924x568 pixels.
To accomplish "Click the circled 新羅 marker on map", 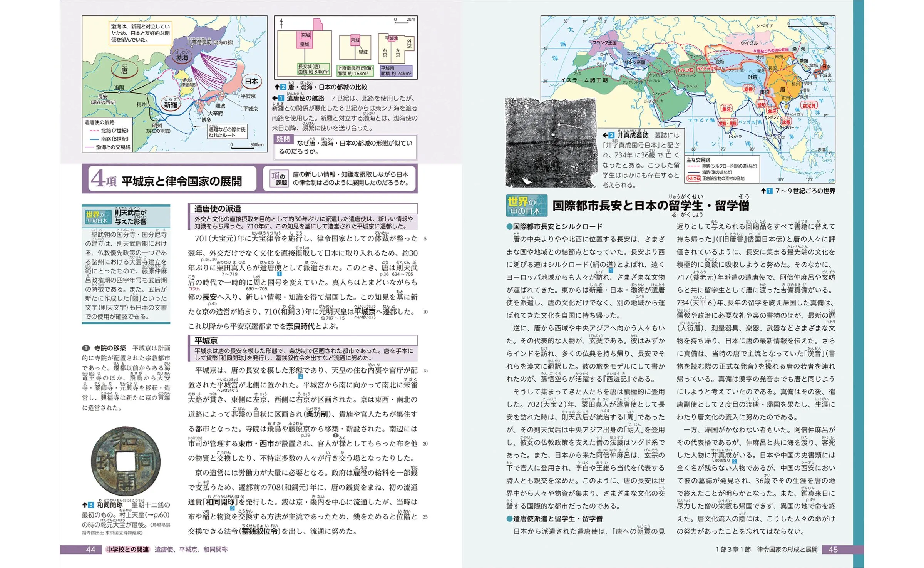I will [171, 104].
